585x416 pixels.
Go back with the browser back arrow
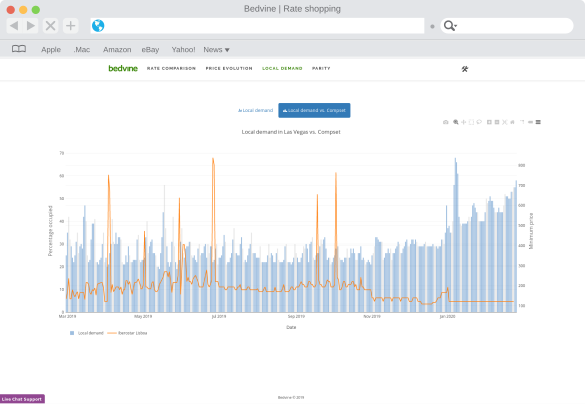click(14, 26)
